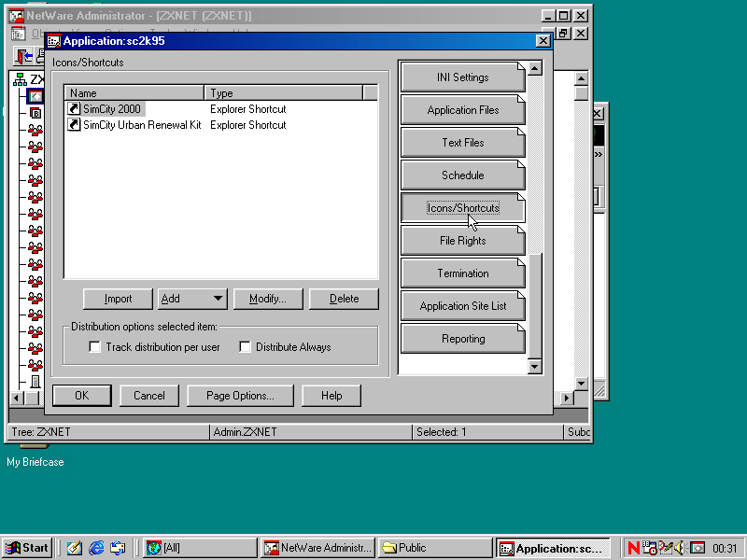The image size is (747, 560).
Task: Click the Application:sc... taskbar button
Action: [553, 548]
